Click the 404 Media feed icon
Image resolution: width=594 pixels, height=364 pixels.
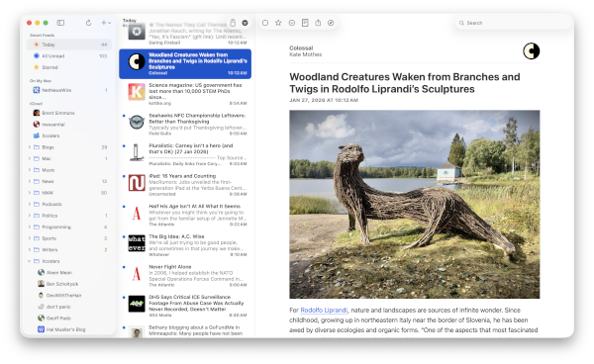137,304
